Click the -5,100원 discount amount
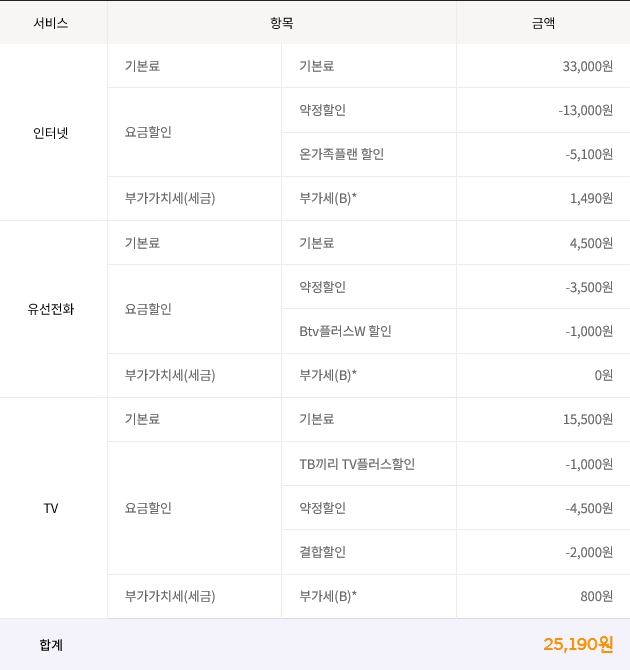The image size is (630, 670). coord(588,154)
